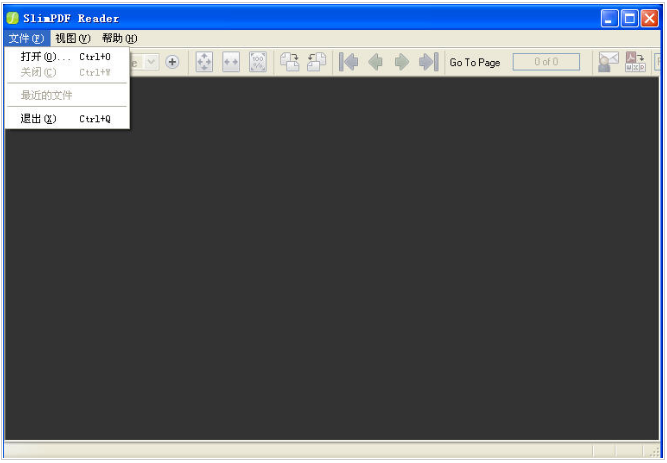Rotate page counterclockwise icon

[316, 62]
